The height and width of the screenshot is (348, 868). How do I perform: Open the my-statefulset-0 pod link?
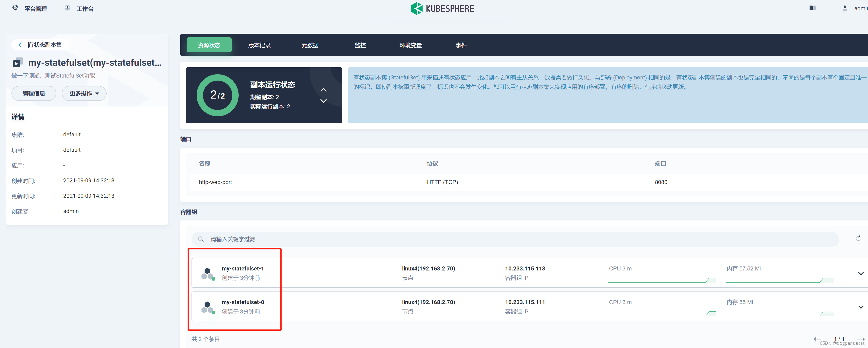[243, 302]
